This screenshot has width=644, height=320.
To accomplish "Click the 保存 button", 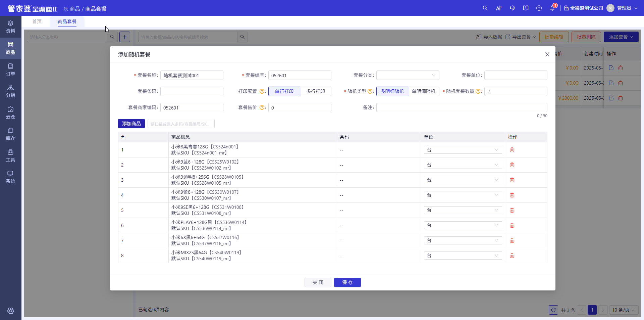I will tap(347, 282).
